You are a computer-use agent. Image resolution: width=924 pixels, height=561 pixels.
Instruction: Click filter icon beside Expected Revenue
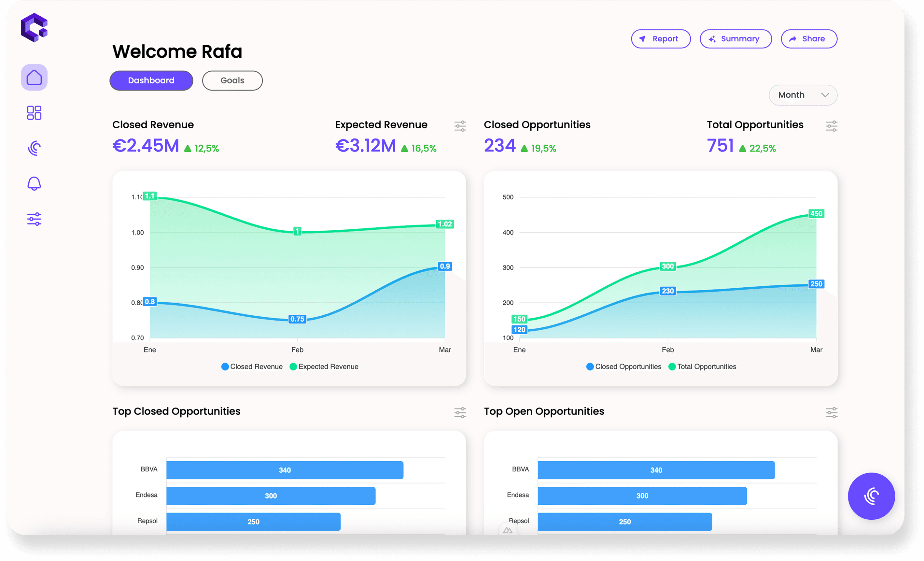pos(460,126)
